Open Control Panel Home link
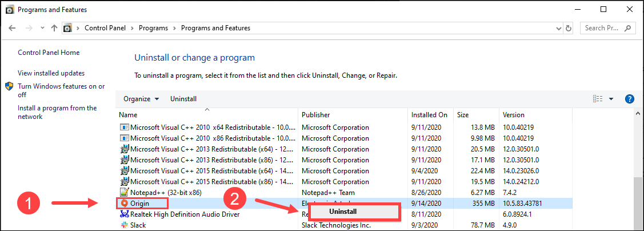644x231 pixels. pos(49,53)
